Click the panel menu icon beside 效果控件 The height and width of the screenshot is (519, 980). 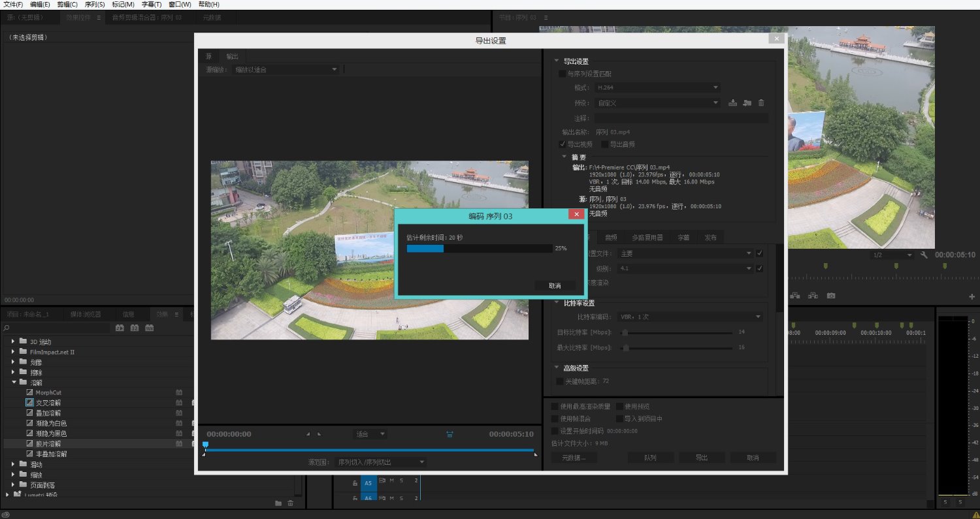point(99,18)
